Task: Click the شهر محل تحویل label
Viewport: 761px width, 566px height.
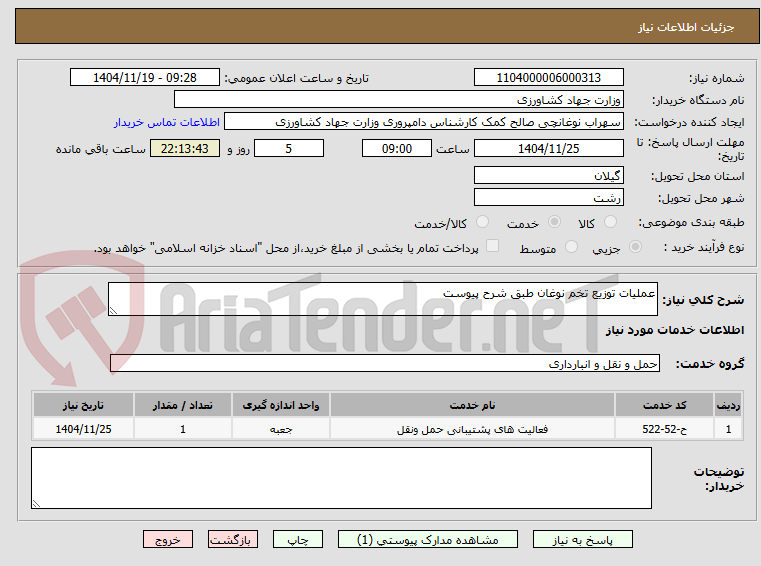Action: pos(701,198)
